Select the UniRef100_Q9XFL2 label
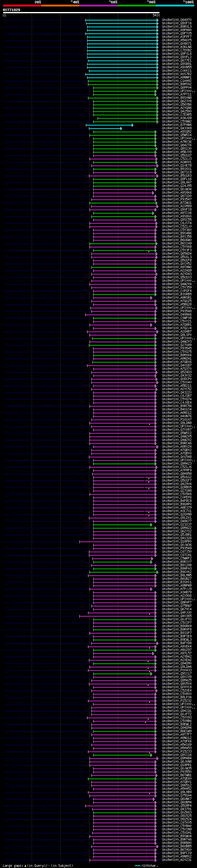 click(177, 57)
